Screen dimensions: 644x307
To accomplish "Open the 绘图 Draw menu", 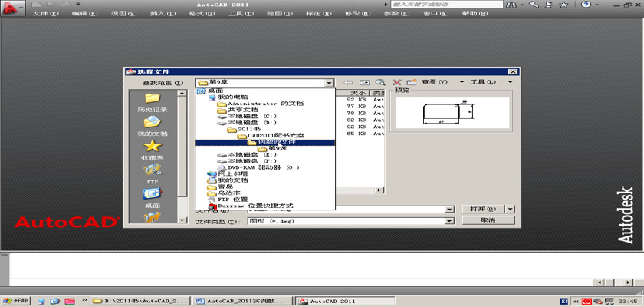I will click(280, 13).
